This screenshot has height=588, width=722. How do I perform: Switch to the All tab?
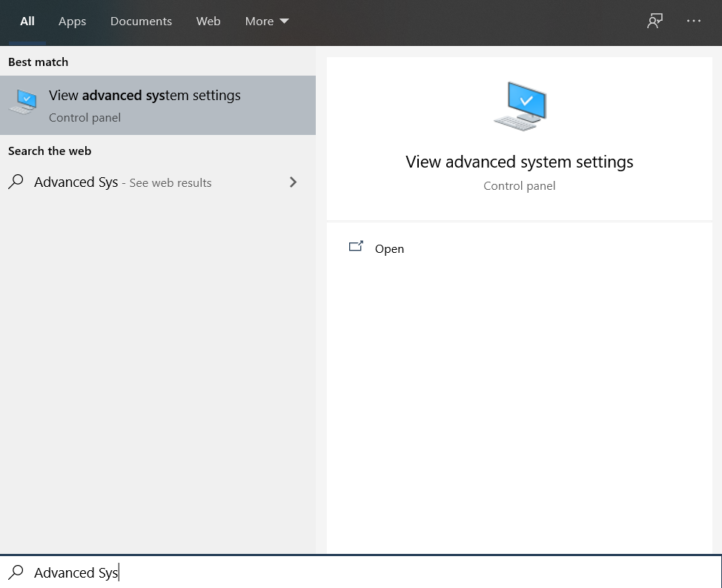pyautogui.click(x=27, y=22)
